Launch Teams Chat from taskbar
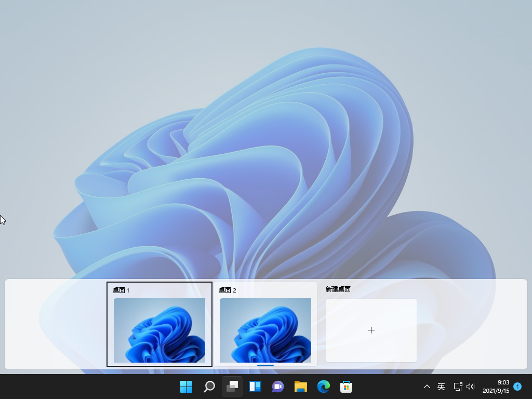The height and width of the screenshot is (399, 532). pyautogui.click(x=278, y=387)
